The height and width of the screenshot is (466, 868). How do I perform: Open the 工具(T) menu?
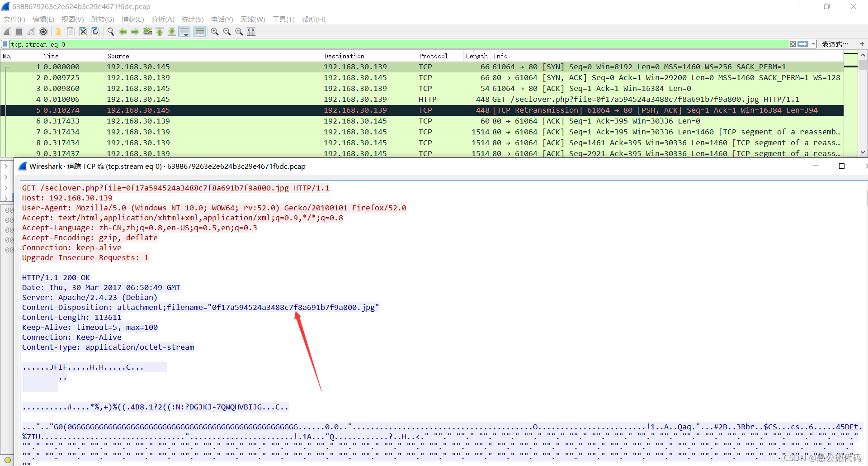pos(283,19)
